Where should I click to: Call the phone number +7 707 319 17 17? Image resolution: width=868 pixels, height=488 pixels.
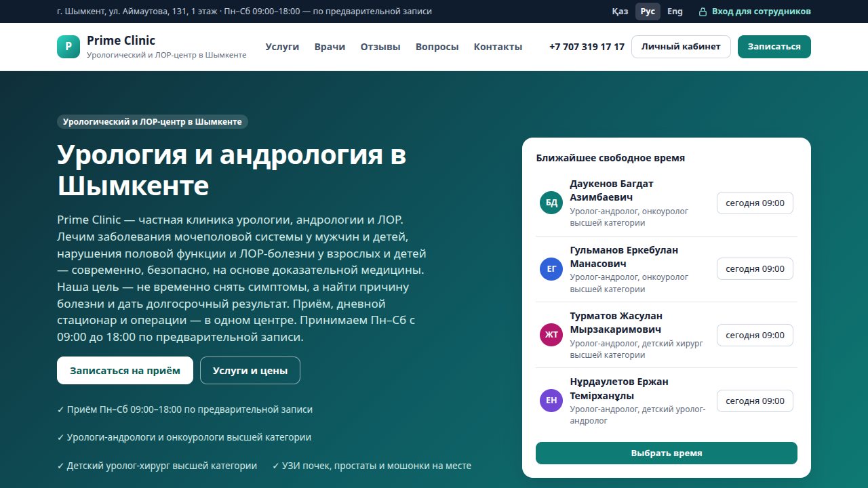587,47
